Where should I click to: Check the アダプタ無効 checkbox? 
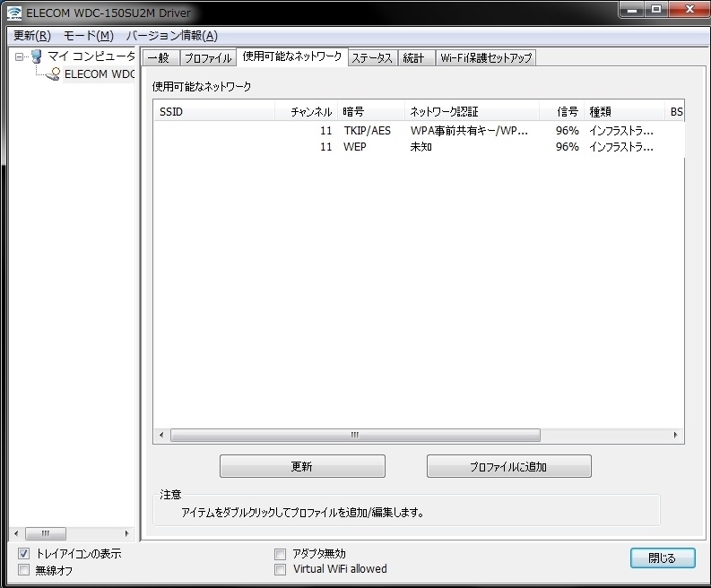click(x=281, y=554)
